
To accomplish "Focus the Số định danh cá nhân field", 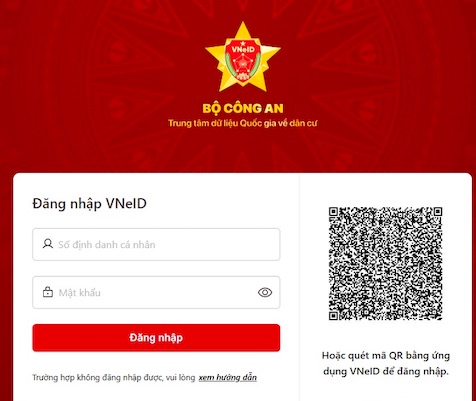I will pyautogui.click(x=156, y=244).
